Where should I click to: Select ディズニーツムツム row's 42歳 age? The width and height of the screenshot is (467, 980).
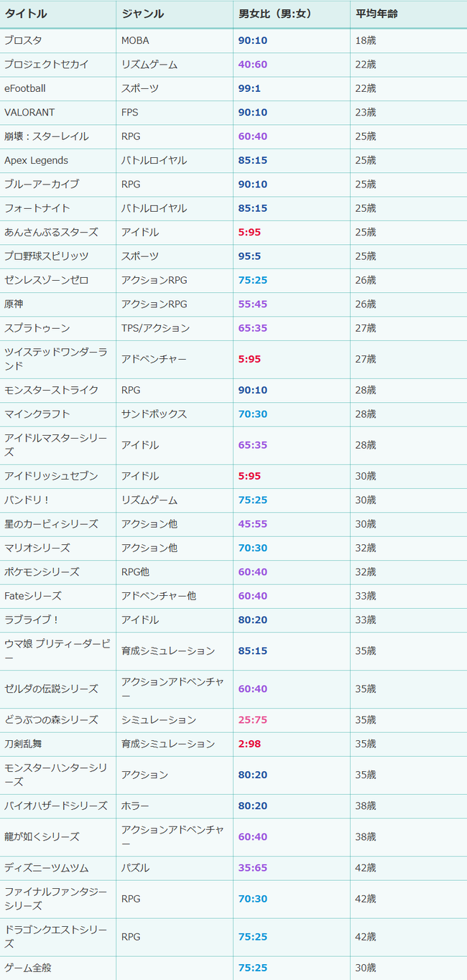[x=409, y=869]
